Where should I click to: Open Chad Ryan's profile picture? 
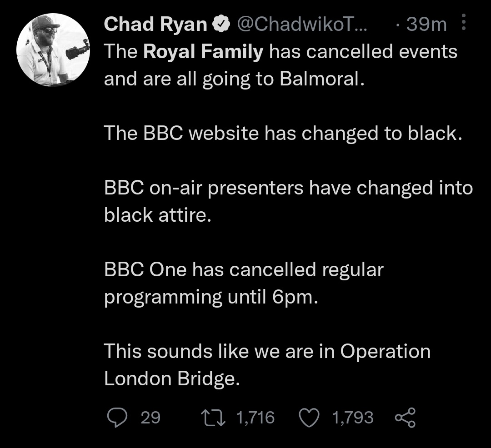(x=53, y=50)
